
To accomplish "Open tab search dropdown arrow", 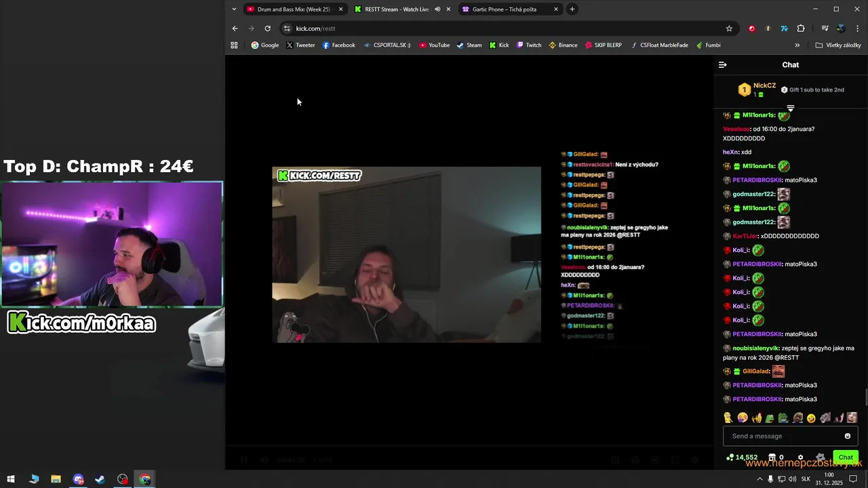I will tap(234, 9).
